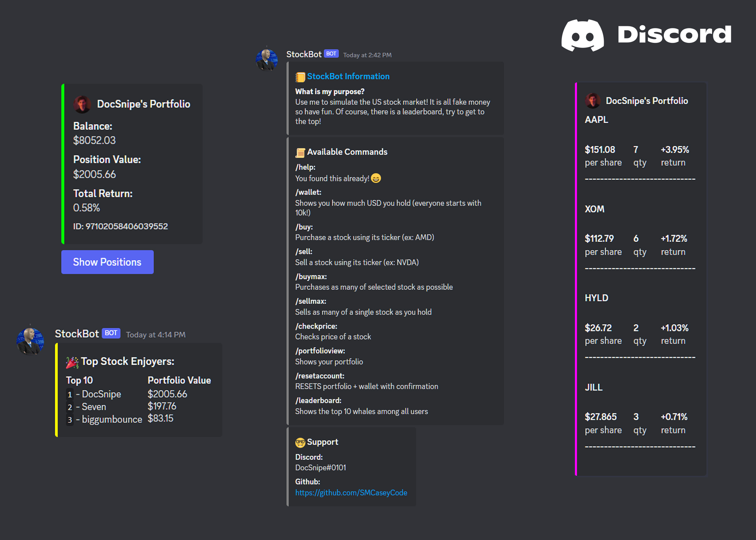Click the JILL ticker in portfolio
The image size is (756, 540).
click(594, 387)
